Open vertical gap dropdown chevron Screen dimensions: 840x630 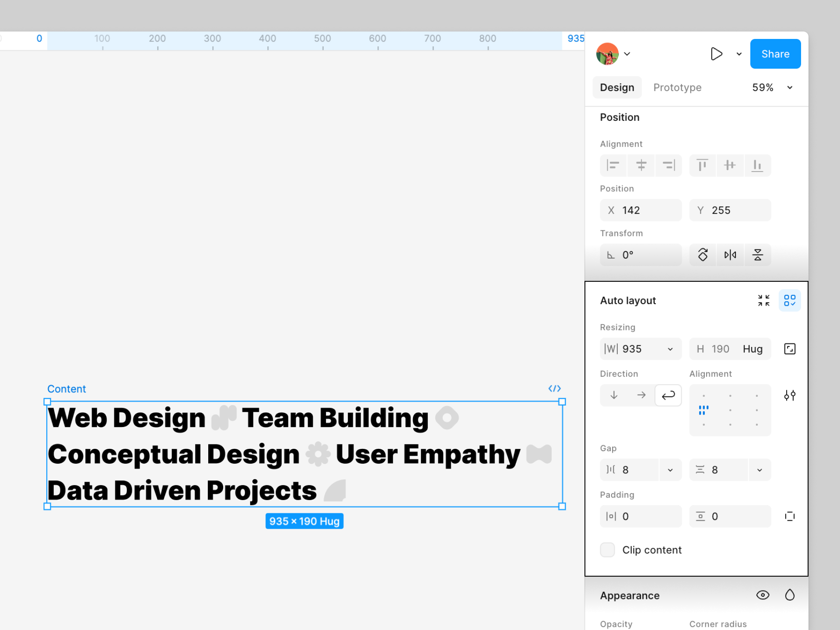coord(759,470)
